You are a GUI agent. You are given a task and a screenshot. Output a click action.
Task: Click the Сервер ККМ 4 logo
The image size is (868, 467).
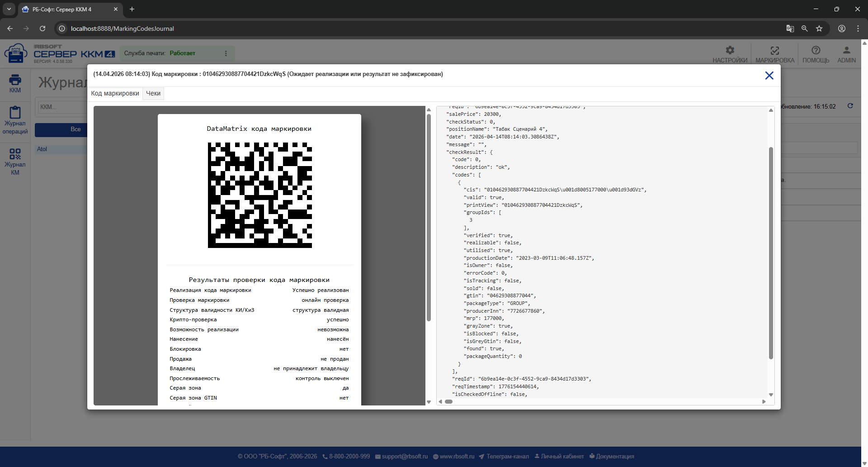(59, 53)
